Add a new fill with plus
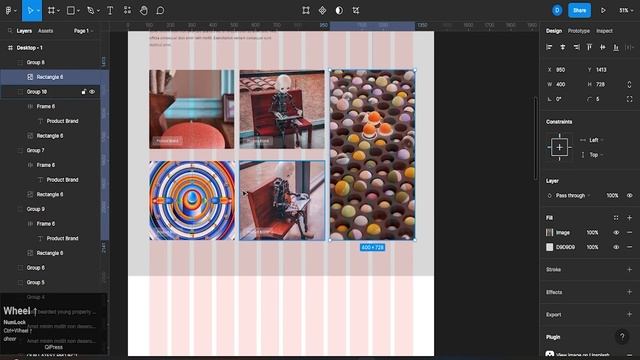Screen dimensions: 640x360 tap(629, 218)
